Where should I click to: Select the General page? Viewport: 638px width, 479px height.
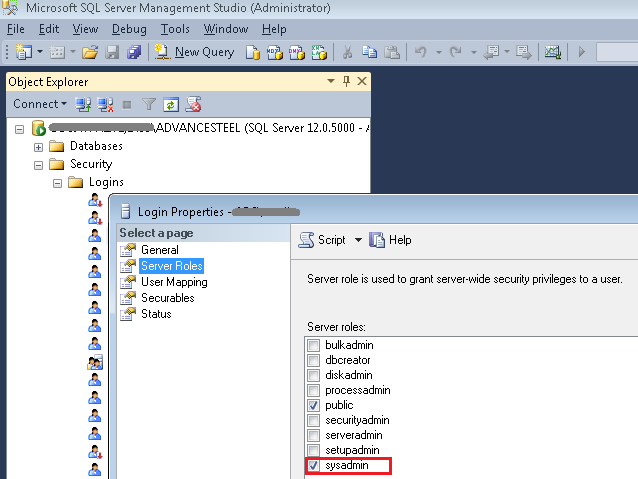click(160, 250)
